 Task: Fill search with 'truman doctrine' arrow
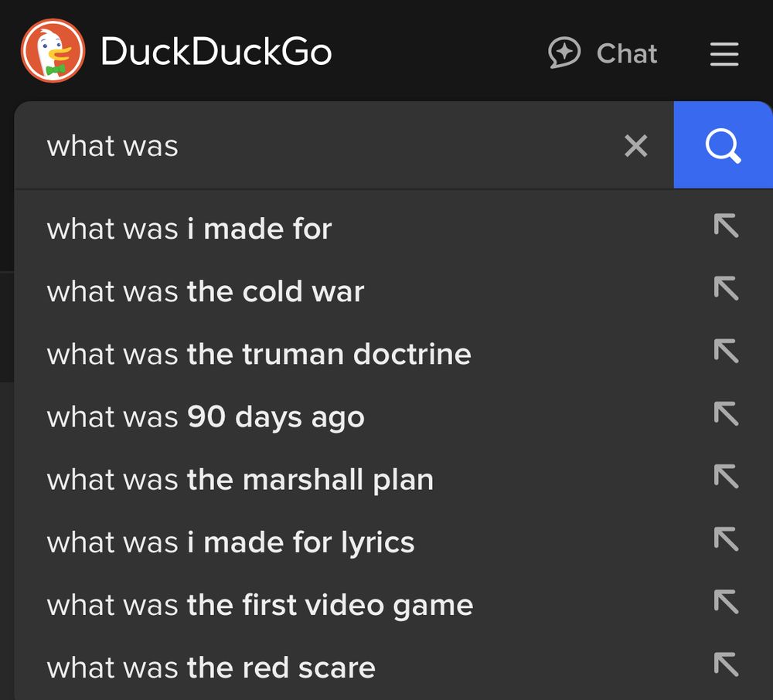(726, 351)
